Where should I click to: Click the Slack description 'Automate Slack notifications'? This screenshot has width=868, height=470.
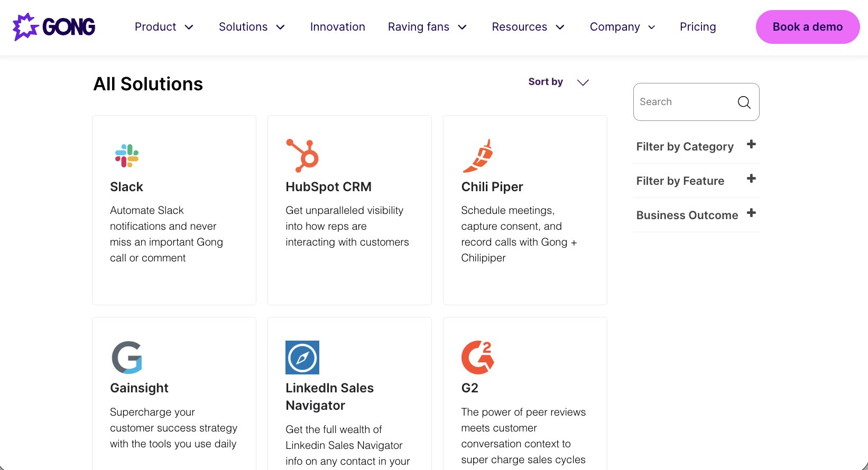pyautogui.click(x=167, y=234)
